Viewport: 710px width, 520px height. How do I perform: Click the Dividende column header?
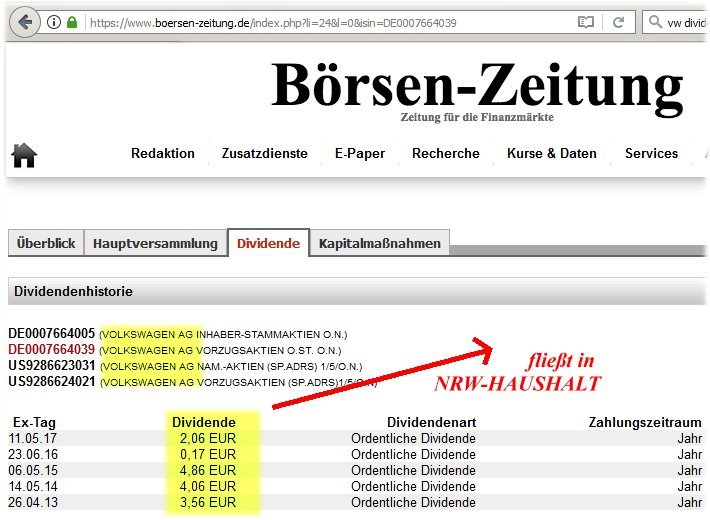click(x=204, y=423)
